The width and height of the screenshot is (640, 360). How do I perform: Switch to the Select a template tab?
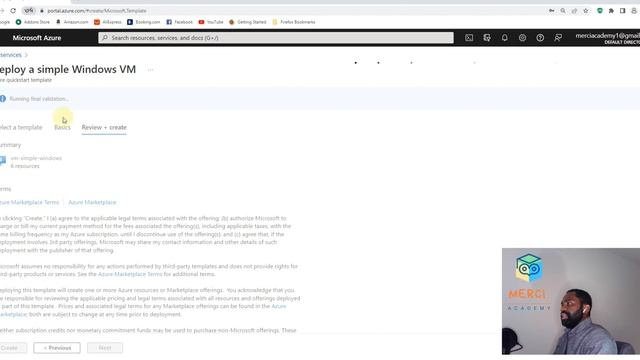(x=21, y=127)
